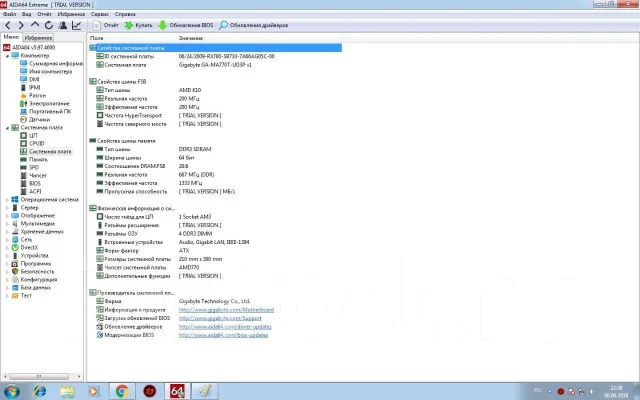This screenshot has height=400, width=640.
Task: Open the Отчёт menu in the menu bar
Action: [44, 14]
